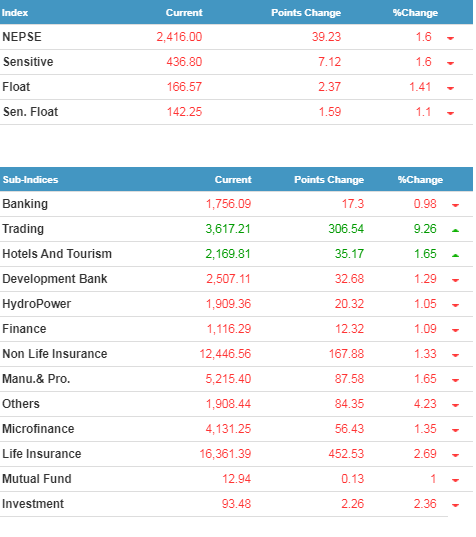Click the red arrow in Sensitive index row
476x537 pixels.
[450, 63]
